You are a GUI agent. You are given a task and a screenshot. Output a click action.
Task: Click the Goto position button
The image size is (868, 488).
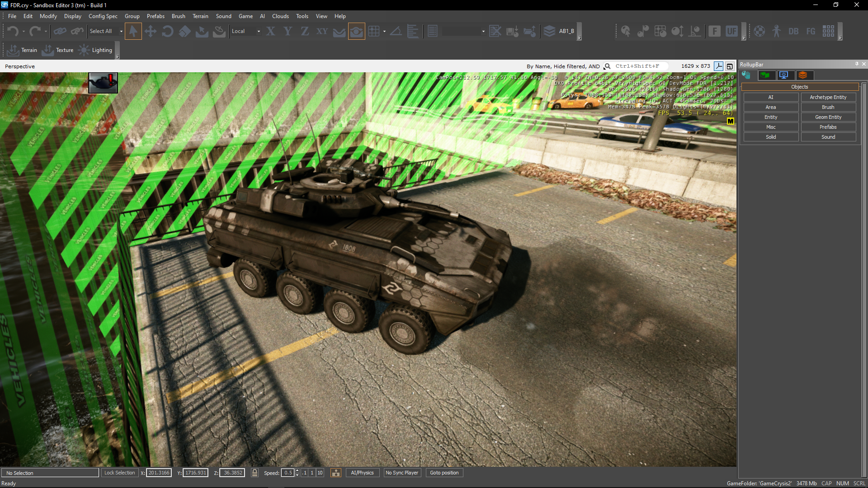coord(444,473)
